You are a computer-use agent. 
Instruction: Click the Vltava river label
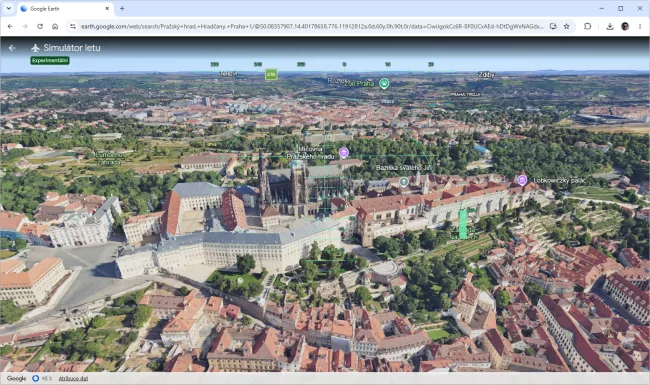388,102
